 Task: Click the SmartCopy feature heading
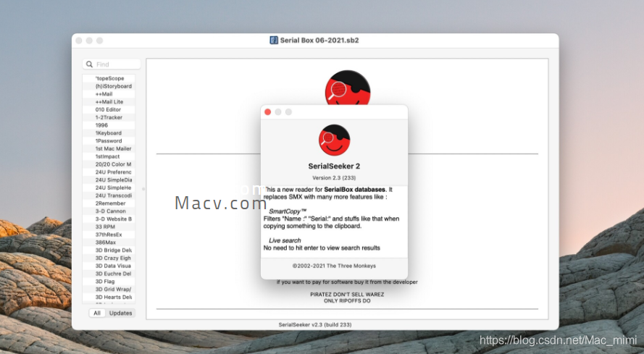288,211
